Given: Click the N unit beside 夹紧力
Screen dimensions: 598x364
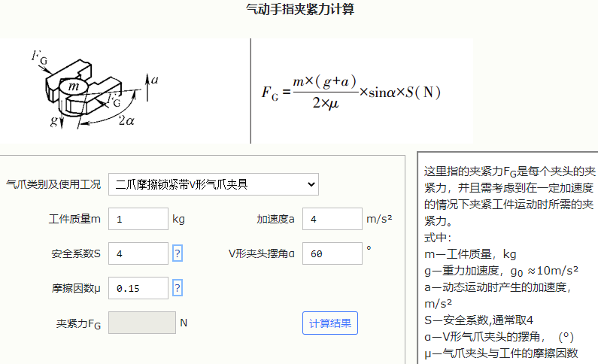Looking at the screenshot, I should (184, 323).
